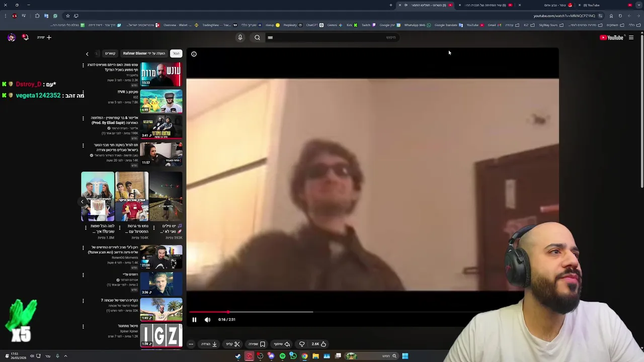This screenshot has height=362, width=644.
Task: Open options menu for the 1:45 video
Action: [84, 301]
